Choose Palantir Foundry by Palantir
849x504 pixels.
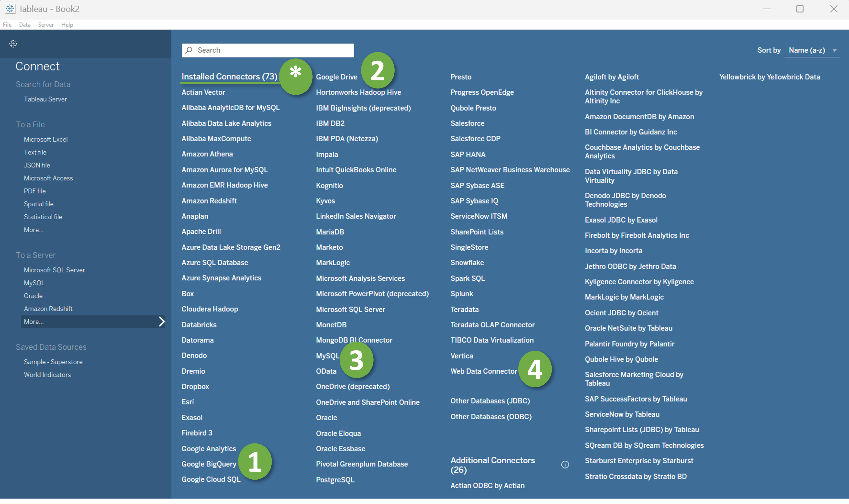coord(629,344)
